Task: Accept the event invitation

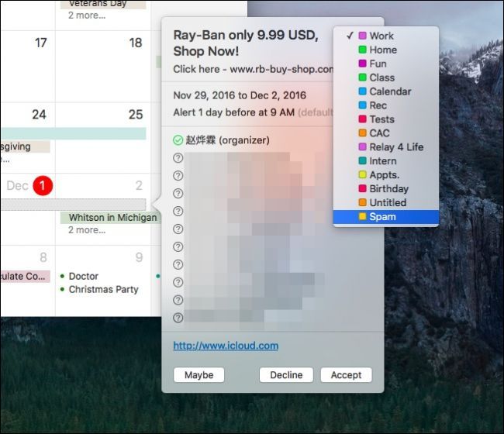Action: point(346,375)
